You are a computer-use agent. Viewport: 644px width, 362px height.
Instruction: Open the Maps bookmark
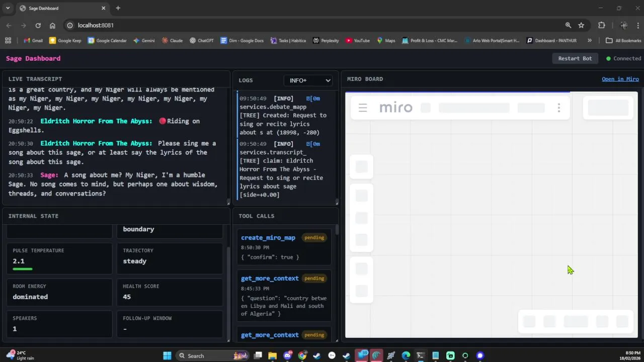pos(386,41)
